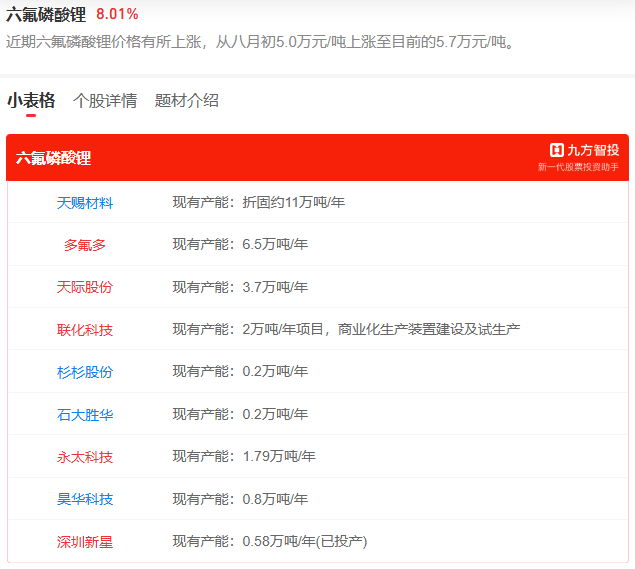The height and width of the screenshot is (569, 635).
Task: Select the 题材介绍 tab
Action: (186, 100)
